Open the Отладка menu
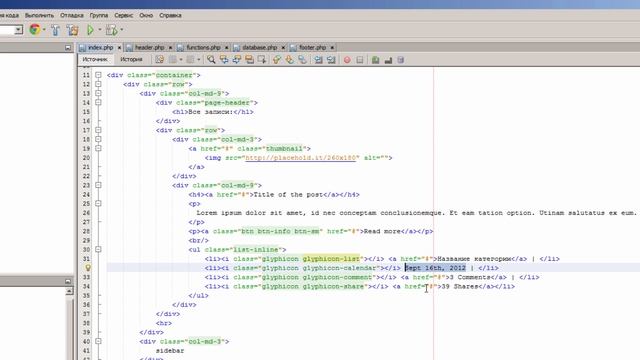 click(72, 16)
